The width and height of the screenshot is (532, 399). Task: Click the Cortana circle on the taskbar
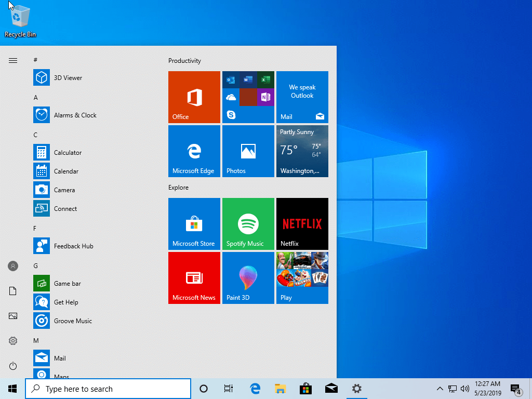[204, 389]
